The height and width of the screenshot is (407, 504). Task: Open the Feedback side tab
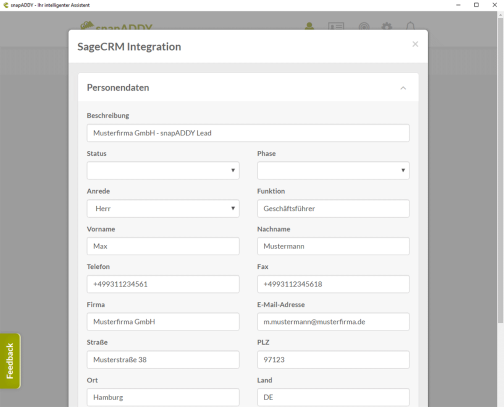(10, 361)
